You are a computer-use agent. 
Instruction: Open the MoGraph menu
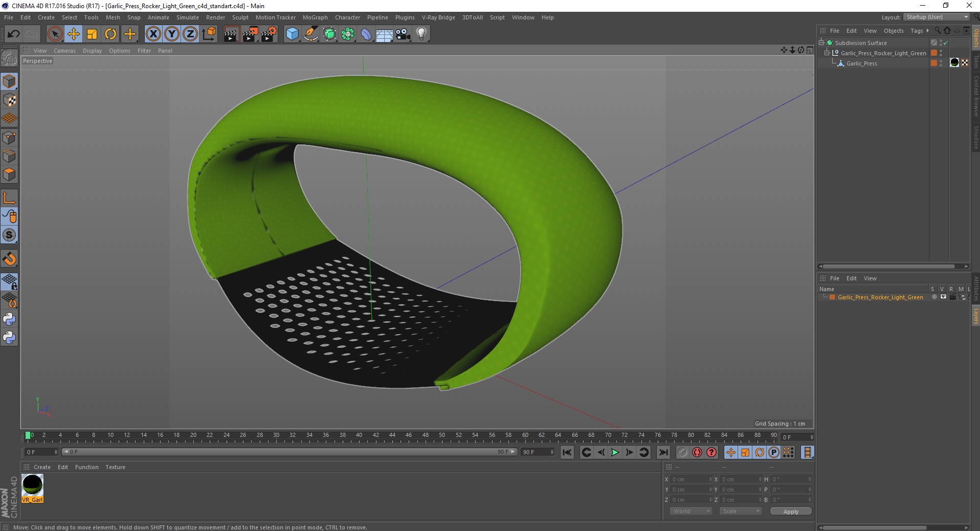[x=315, y=17]
